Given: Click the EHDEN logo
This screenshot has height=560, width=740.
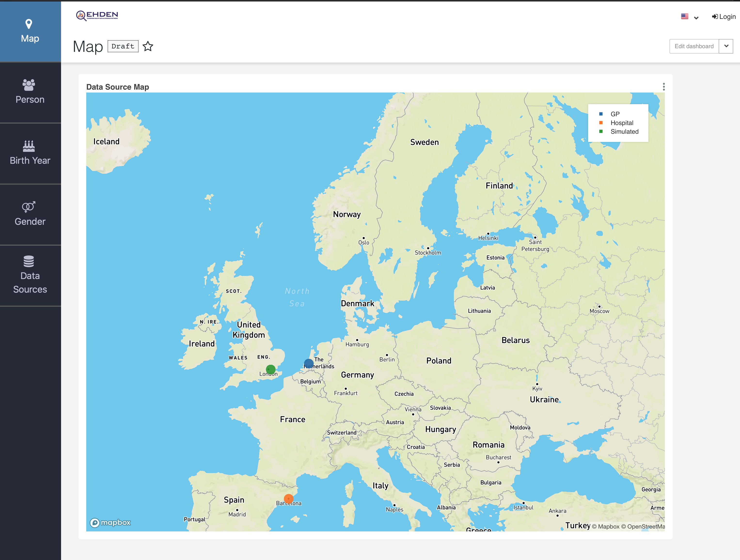Looking at the screenshot, I should pyautogui.click(x=97, y=15).
